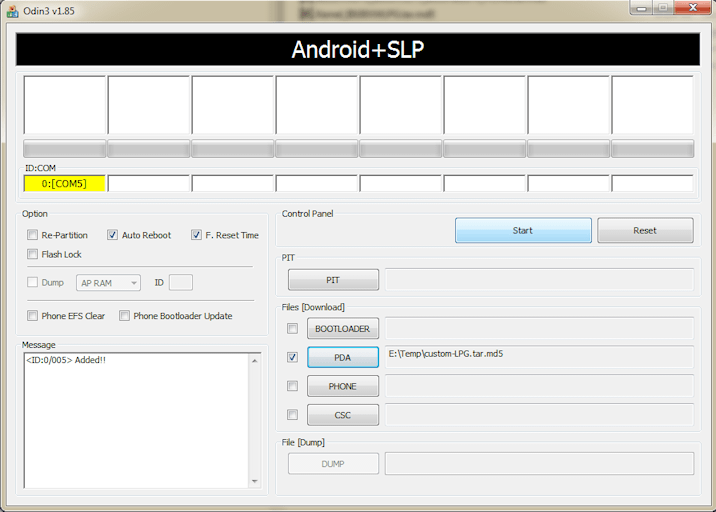Image resolution: width=716 pixels, height=512 pixels.
Task: Tick the checkbox beside PHONE button
Action: (x=293, y=386)
